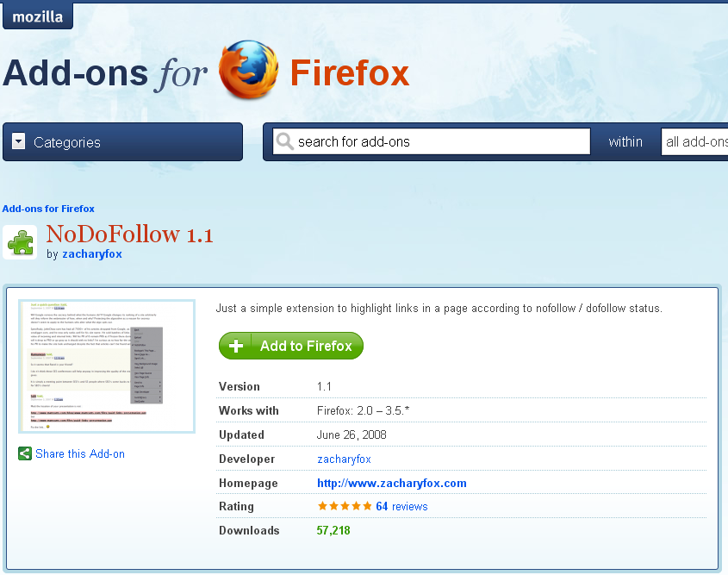728x575 pixels.
Task: Select the 57,218 downloads count
Action: coord(333,530)
